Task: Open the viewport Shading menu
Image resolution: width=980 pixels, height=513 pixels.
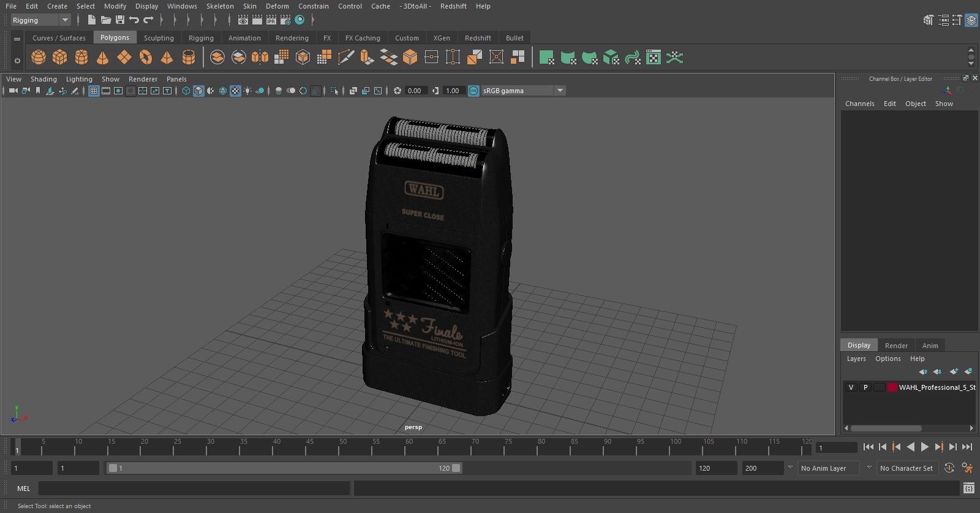Action: pyautogui.click(x=43, y=79)
